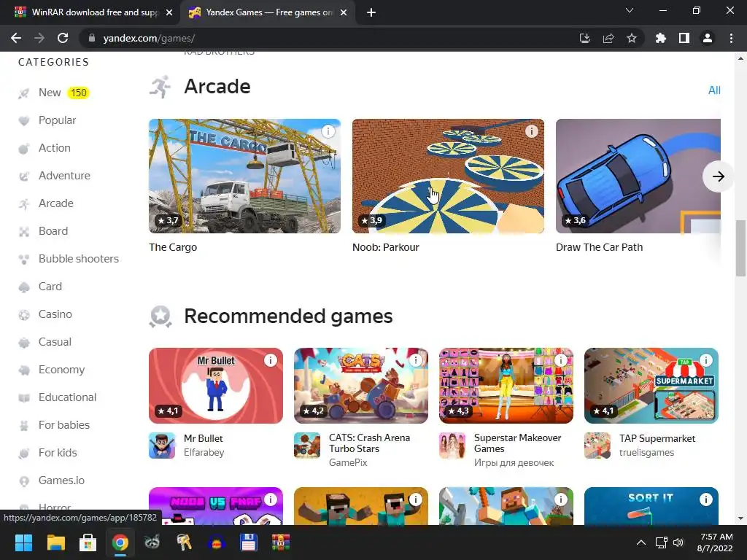Image resolution: width=747 pixels, height=560 pixels.
Task: Open Microsoft Store from taskbar
Action: pyautogui.click(x=88, y=542)
